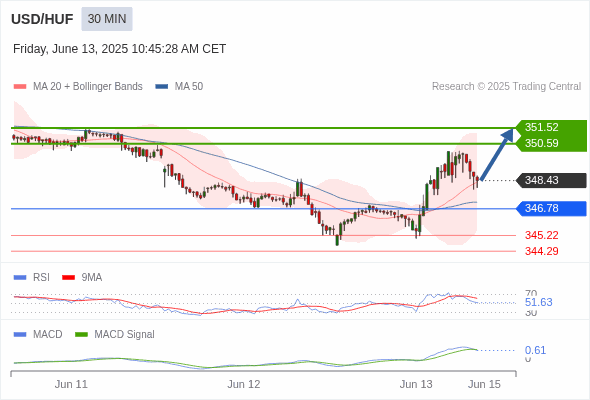Click the MACD value 0.61
This screenshot has height=400, width=590.
pos(535,350)
